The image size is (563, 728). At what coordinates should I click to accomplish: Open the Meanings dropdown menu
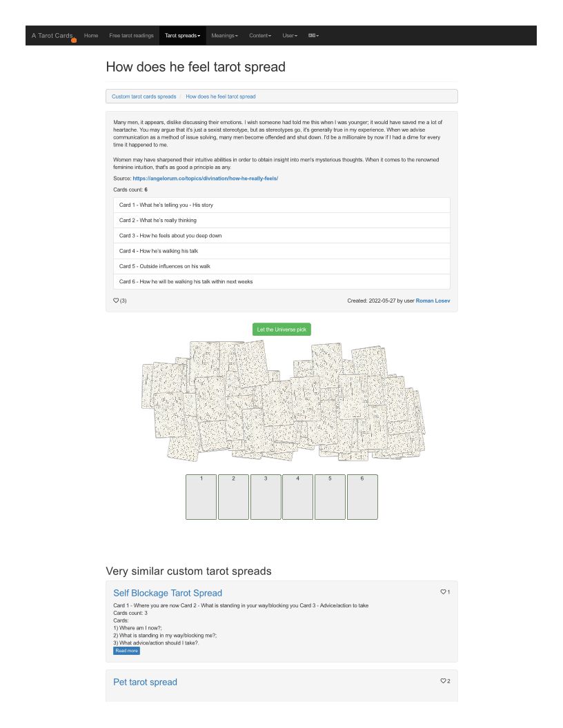224,35
